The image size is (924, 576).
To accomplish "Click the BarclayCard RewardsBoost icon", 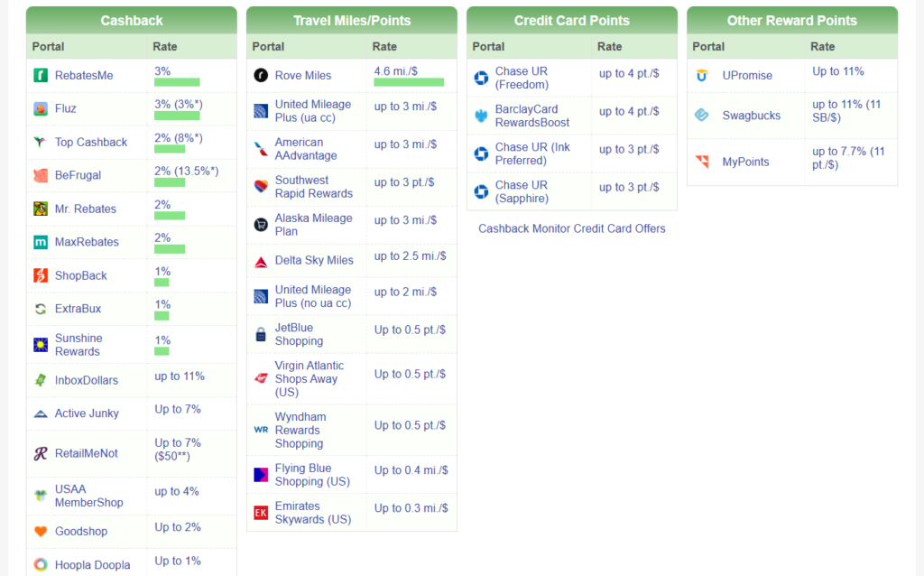I will tap(481, 116).
